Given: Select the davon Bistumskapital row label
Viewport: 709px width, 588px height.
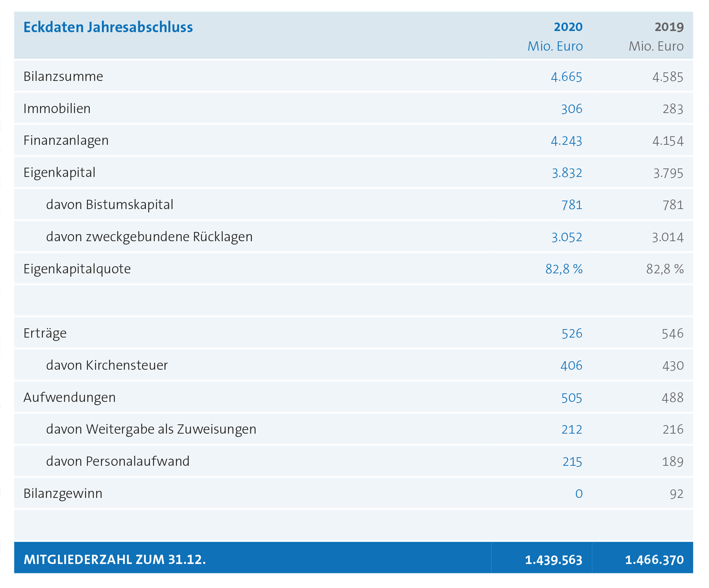Looking at the screenshot, I should pyautogui.click(x=110, y=205).
